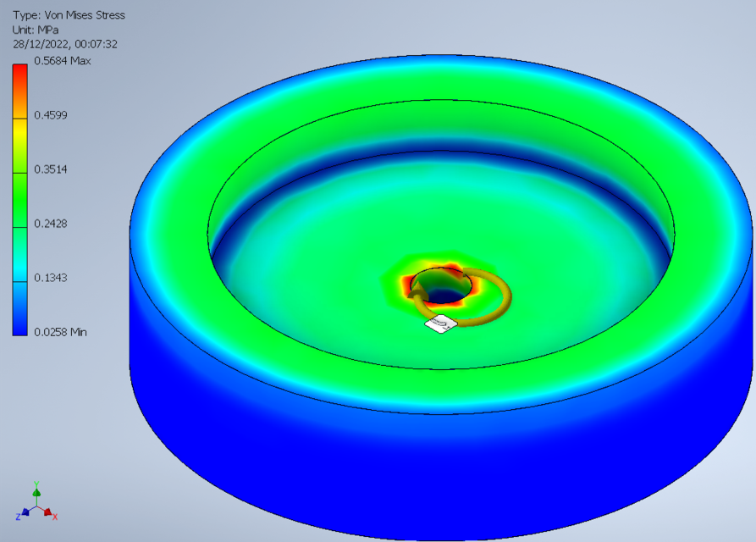Click the 0.4599 legend tick value
Viewport: 756px width, 542px height.
point(51,114)
